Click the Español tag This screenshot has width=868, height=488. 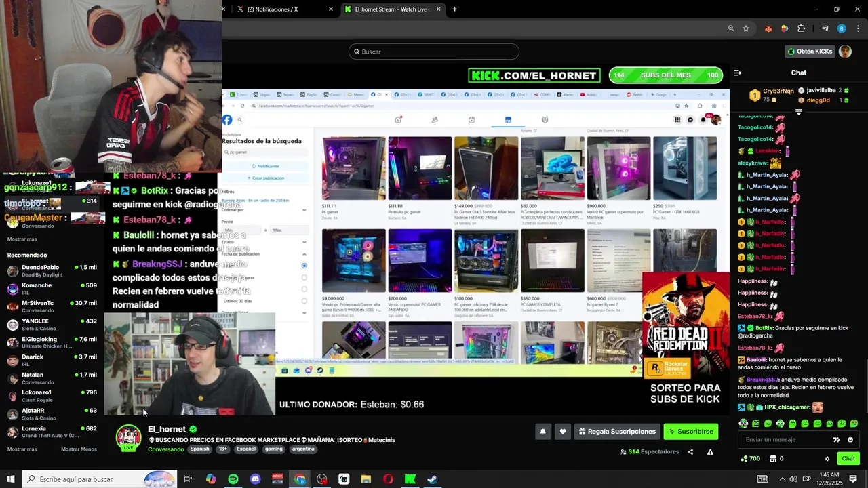coord(246,449)
